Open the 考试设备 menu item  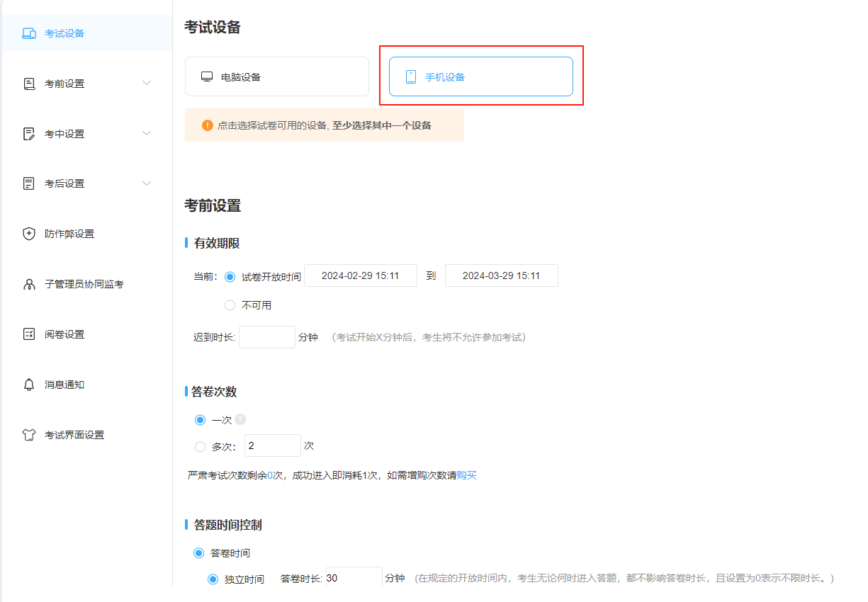[x=86, y=33]
